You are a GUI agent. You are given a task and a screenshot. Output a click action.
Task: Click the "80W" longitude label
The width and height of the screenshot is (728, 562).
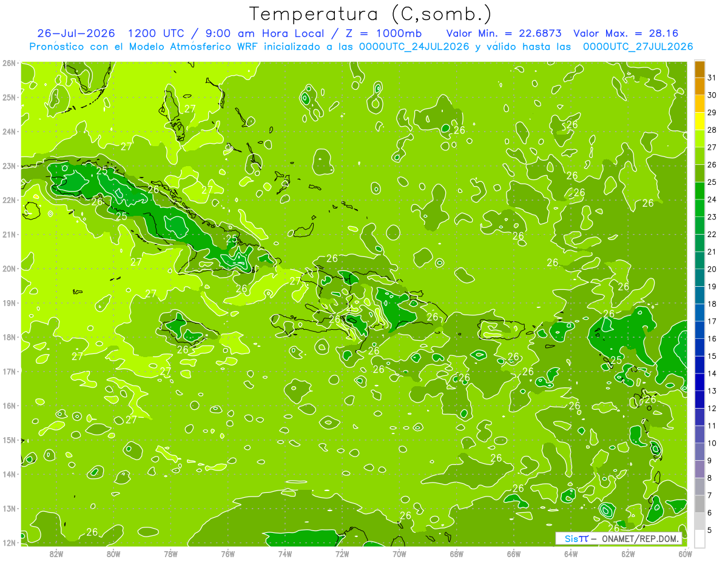click(x=113, y=554)
